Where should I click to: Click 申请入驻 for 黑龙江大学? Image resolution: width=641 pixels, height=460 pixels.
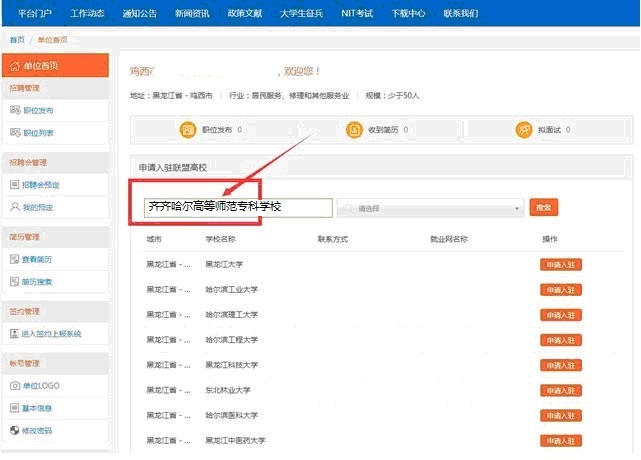(561, 265)
